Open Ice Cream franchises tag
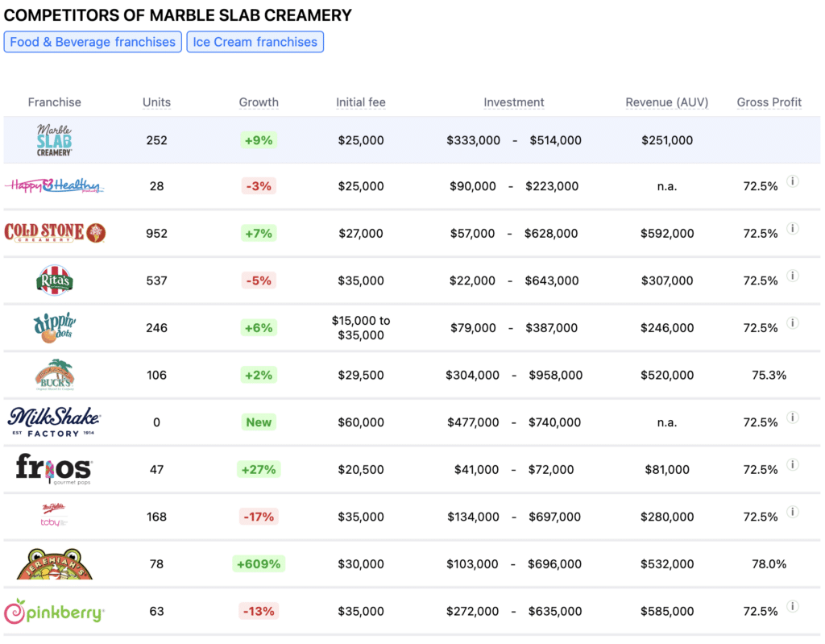 pyautogui.click(x=255, y=42)
